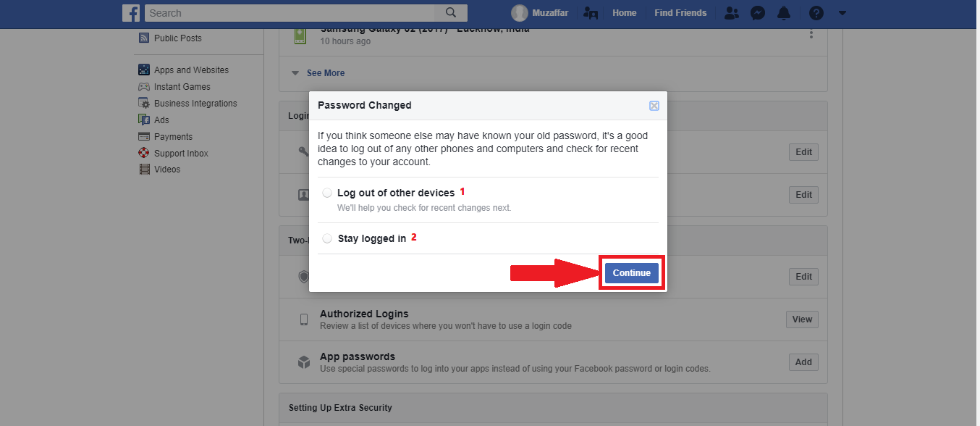This screenshot has width=980, height=426.
Task: Select the Ads option in sidebar
Action: pos(162,120)
